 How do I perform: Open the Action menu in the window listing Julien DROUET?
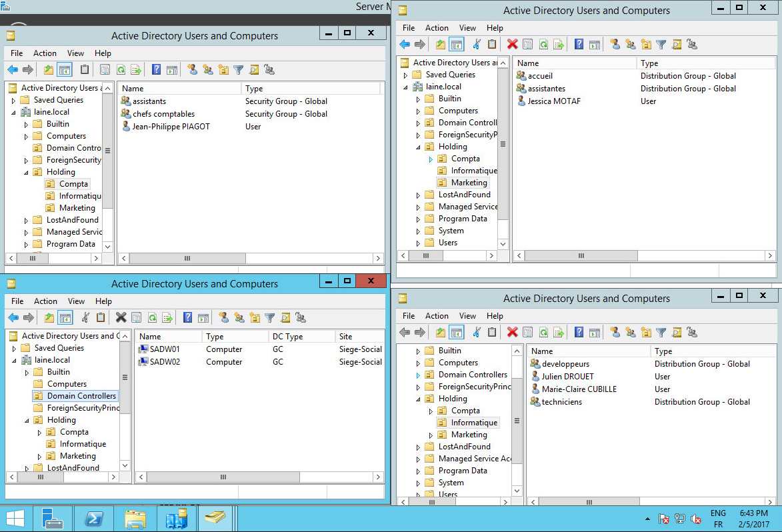point(437,315)
